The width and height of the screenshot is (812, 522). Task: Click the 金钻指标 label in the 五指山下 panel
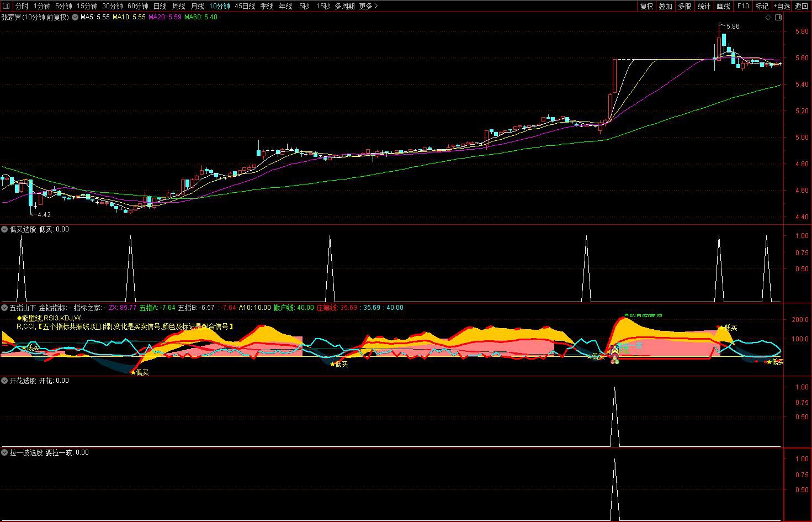point(54,307)
